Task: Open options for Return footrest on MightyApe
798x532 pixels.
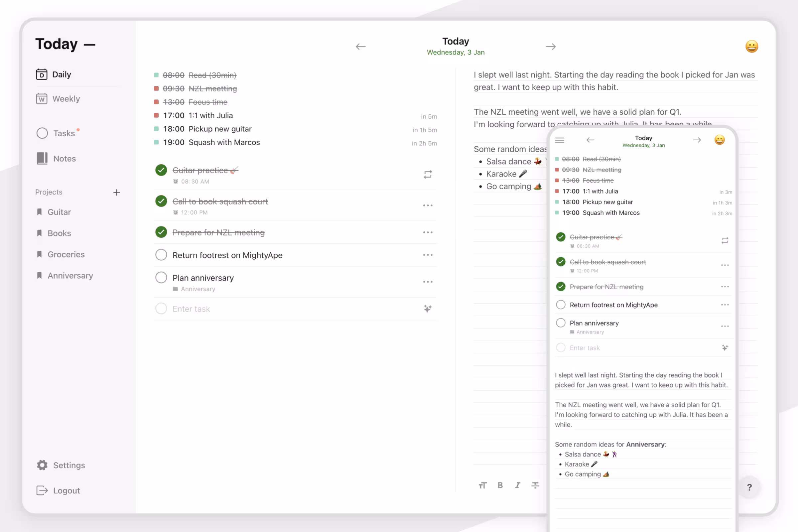Action: (x=428, y=255)
